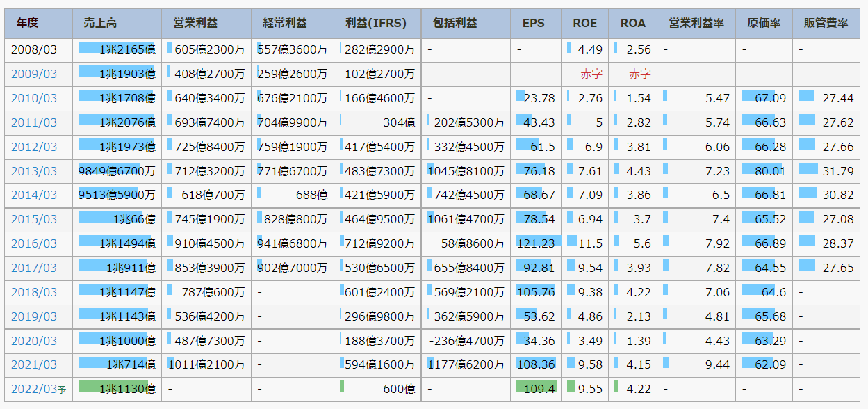Viewport: 868px width, 409px height.
Task: Click the 利益(IFRS) column header
Action: click(x=377, y=24)
